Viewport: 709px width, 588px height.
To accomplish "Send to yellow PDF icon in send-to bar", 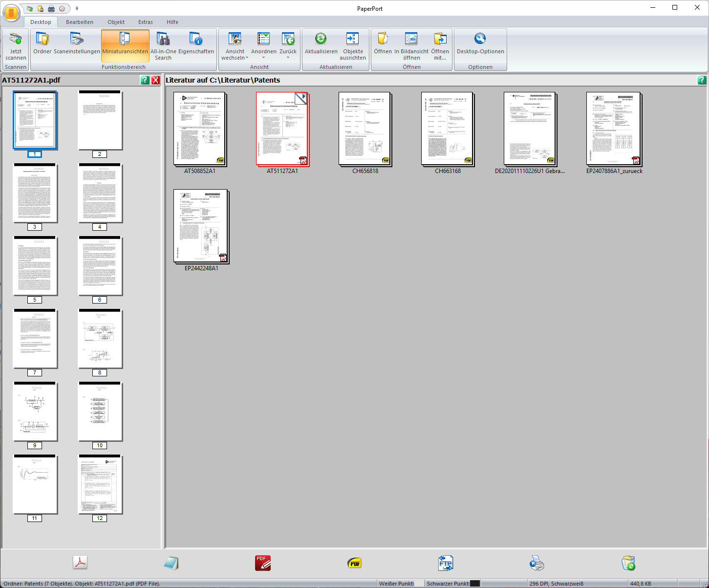I will click(x=354, y=563).
